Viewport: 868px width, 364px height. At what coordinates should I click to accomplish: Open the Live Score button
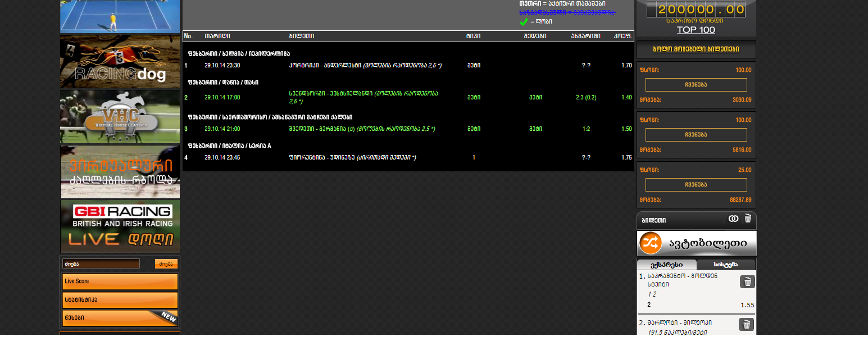pyautogui.click(x=120, y=281)
